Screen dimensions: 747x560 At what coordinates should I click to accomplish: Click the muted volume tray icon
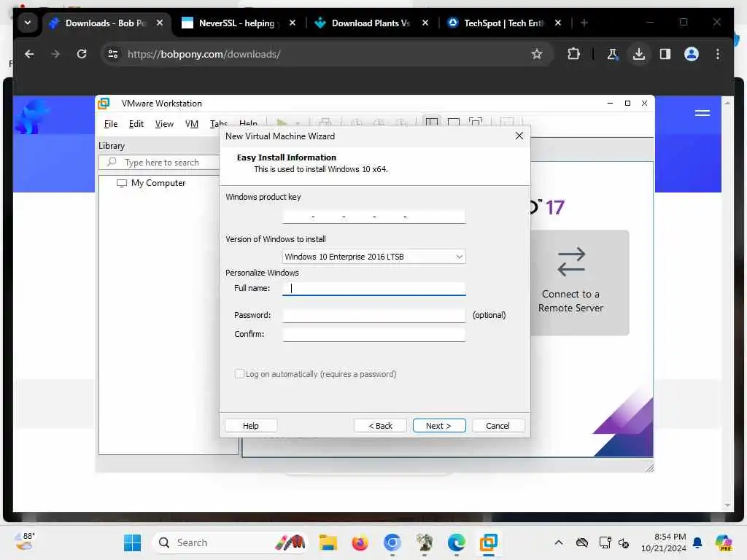(x=624, y=542)
